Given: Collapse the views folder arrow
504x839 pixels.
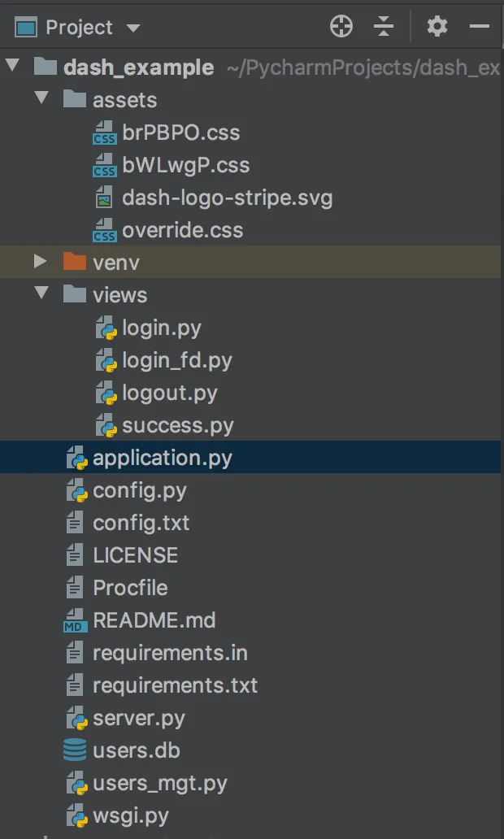Looking at the screenshot, I should coord(41,293).
